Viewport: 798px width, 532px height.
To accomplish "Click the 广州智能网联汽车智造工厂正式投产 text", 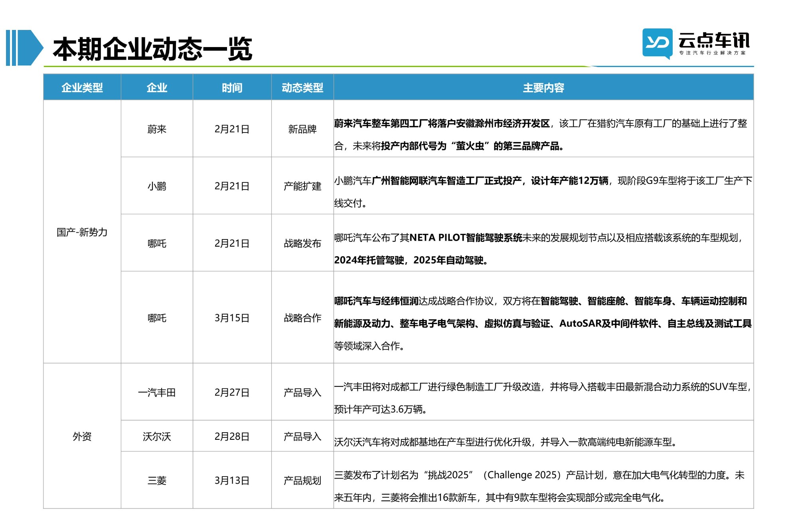I will pyautogui.click(x=446, y=180).
